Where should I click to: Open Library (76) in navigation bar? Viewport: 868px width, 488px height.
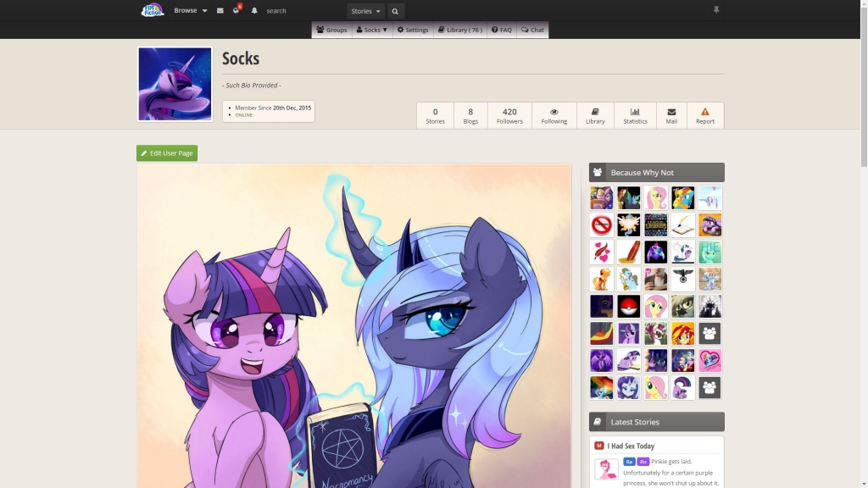point(460,30)
